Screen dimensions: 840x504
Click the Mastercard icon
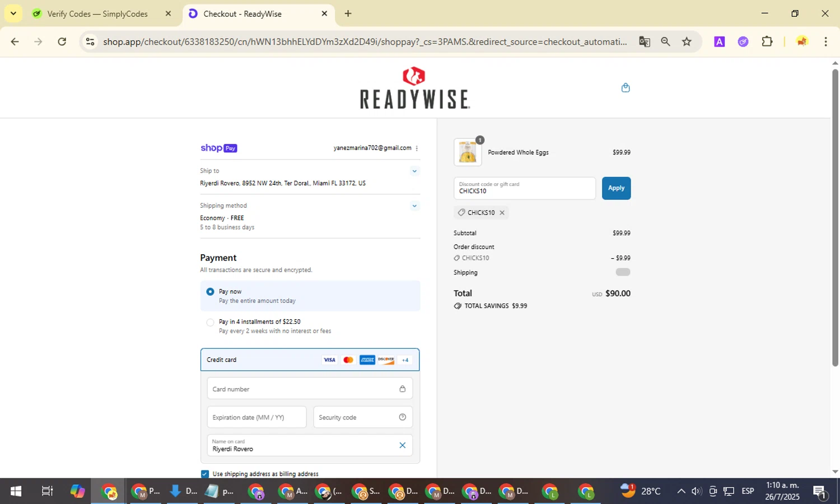click(x=348, y=360)
